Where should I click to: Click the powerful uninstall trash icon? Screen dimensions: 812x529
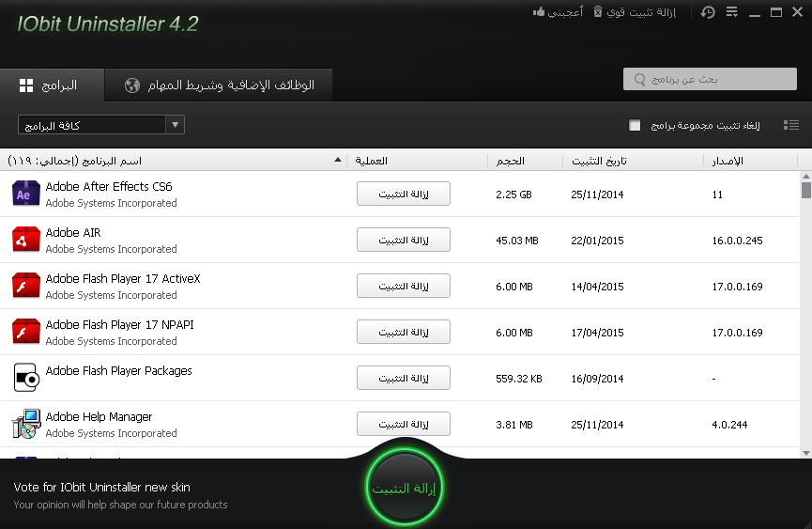[x=598, y=11]
